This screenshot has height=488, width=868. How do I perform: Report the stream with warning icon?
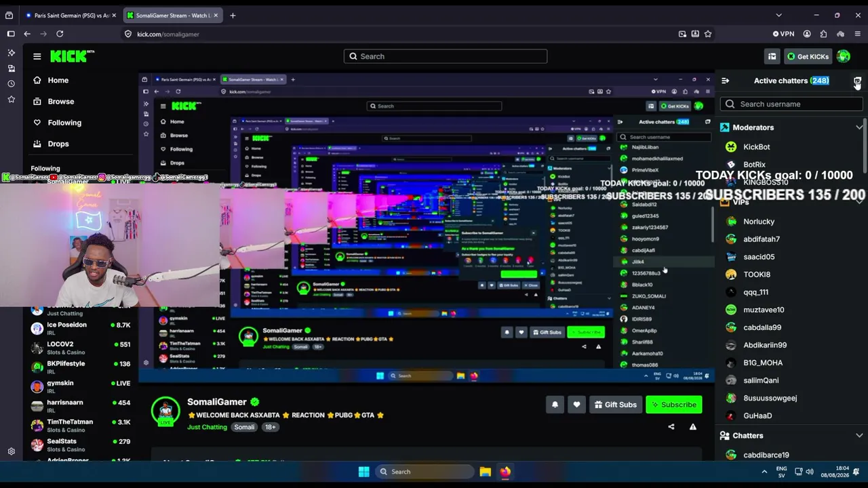[x=693, y=427]
